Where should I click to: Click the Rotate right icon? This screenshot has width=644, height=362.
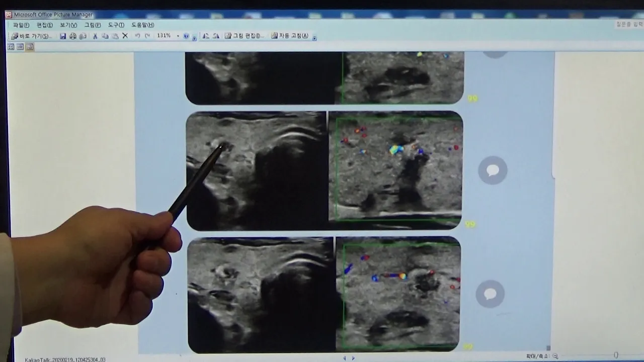[x=216, y=36]
